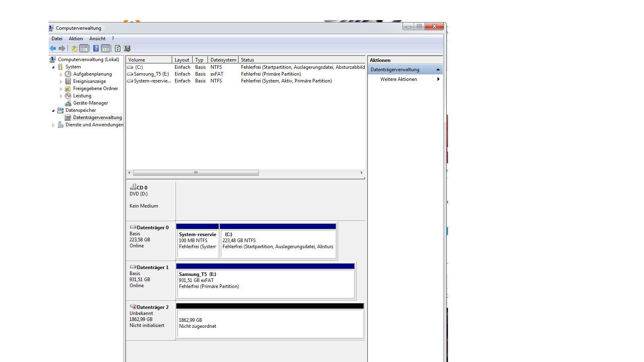The height and width of the screenshot is (362, 644).
Task: Click the drive icon of System-reservie... row
Action: pos(130,81)
